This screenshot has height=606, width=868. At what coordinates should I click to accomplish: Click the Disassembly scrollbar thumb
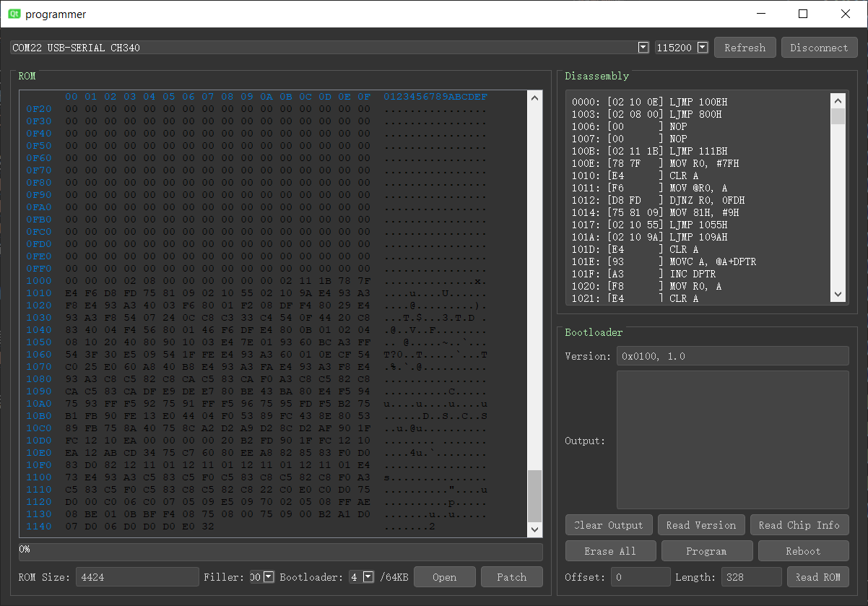point(838,116)
